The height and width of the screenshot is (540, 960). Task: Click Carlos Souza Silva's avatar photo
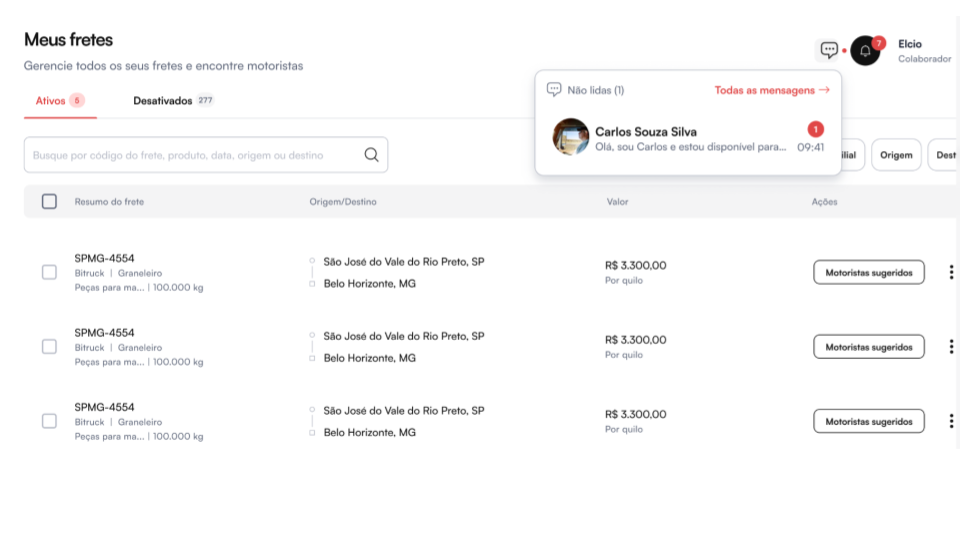(x=571, y=137)
